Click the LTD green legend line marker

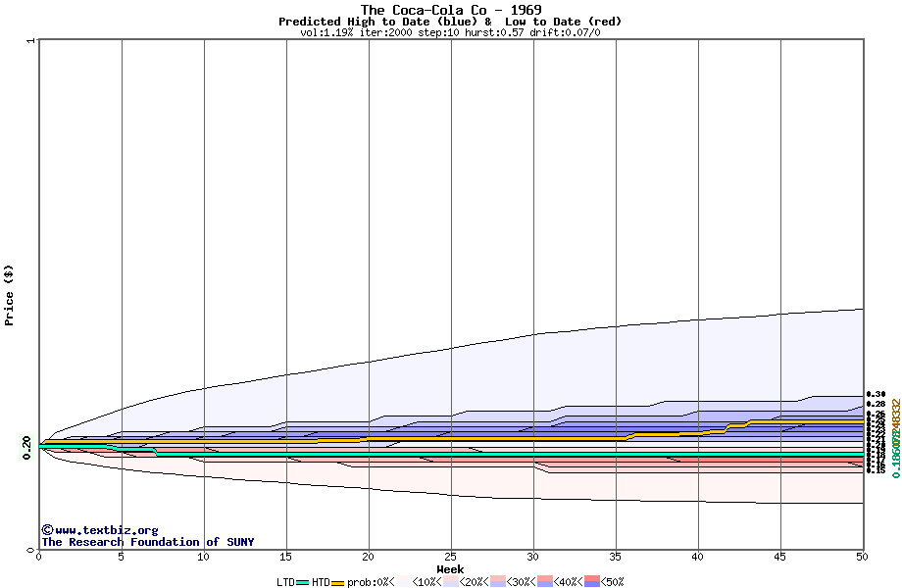303,582
